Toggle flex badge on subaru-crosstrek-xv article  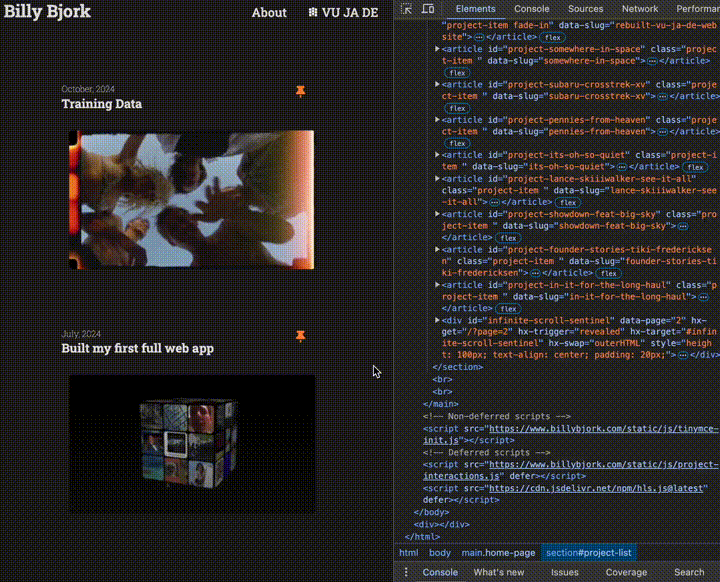458,108
